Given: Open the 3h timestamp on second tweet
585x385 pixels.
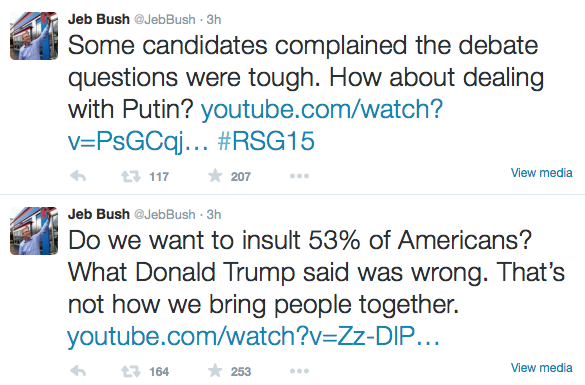Looking at the screenshot, I should pyautogui.click(x=214, y=215).
